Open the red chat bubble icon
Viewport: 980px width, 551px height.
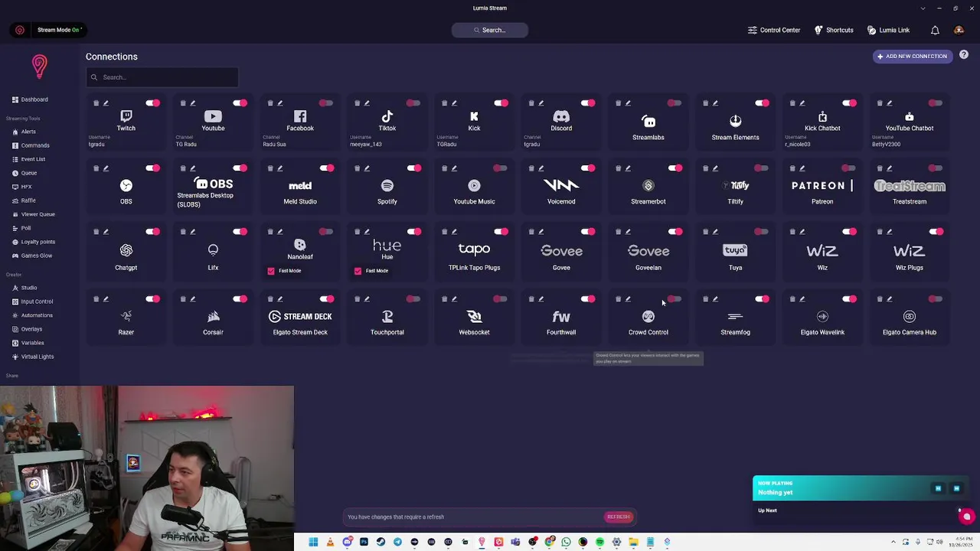[966, 517]
